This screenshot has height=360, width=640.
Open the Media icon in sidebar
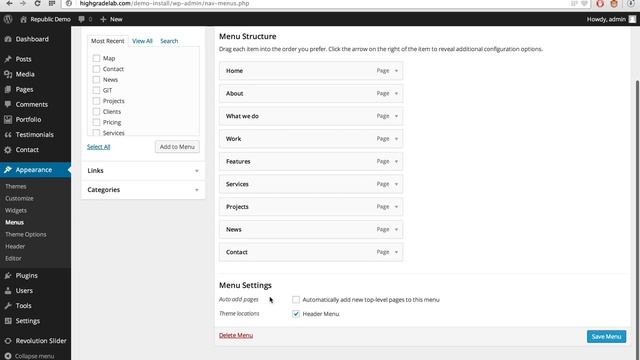(8, 74)
